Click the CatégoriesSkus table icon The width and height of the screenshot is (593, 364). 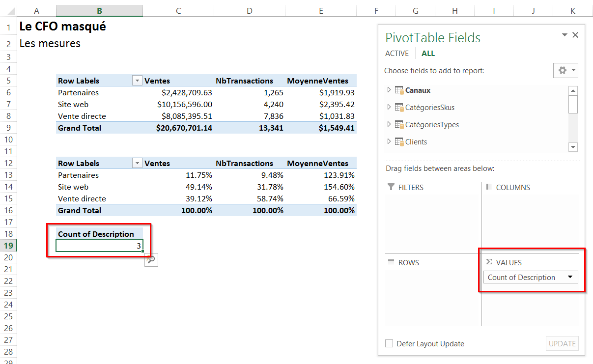pyautogui.click(x=399, y=108)
